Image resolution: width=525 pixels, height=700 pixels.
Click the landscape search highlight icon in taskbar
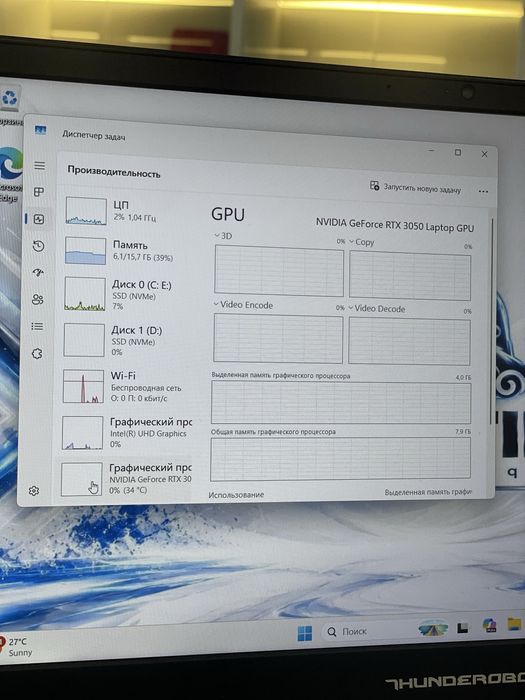[x=433, y=628]
